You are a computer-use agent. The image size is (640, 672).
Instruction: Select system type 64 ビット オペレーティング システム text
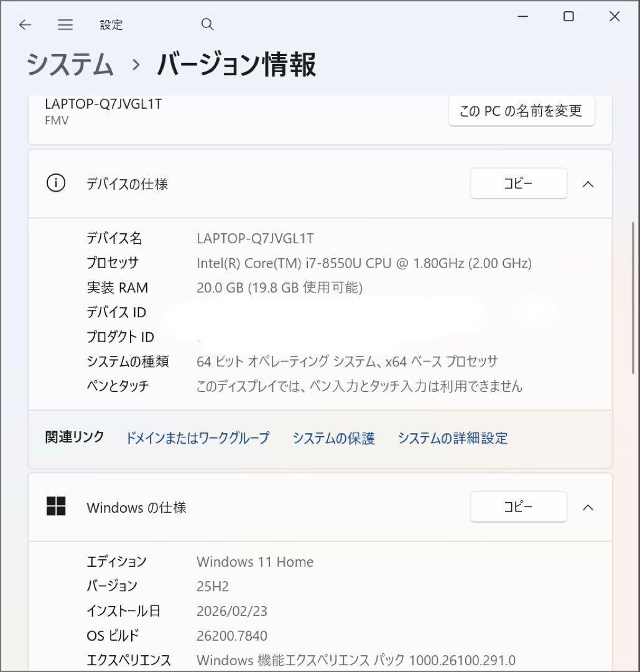347,362
